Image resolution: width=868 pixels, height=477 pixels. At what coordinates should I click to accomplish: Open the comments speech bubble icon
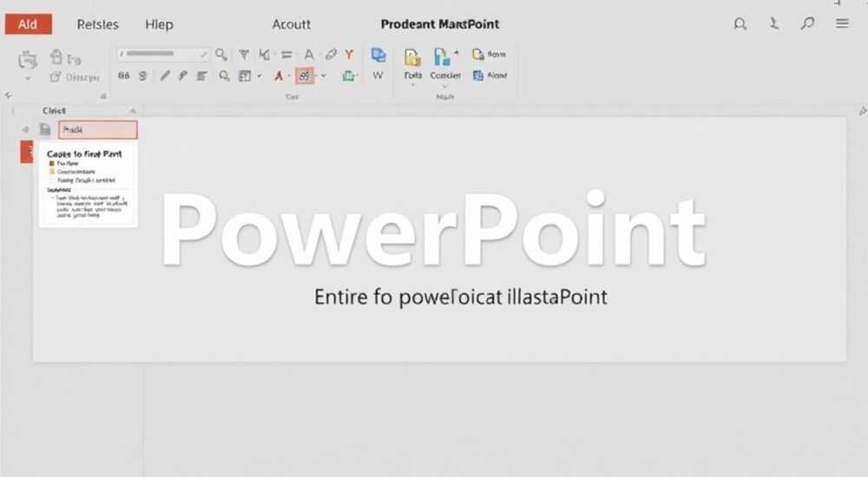click(807, 23)
